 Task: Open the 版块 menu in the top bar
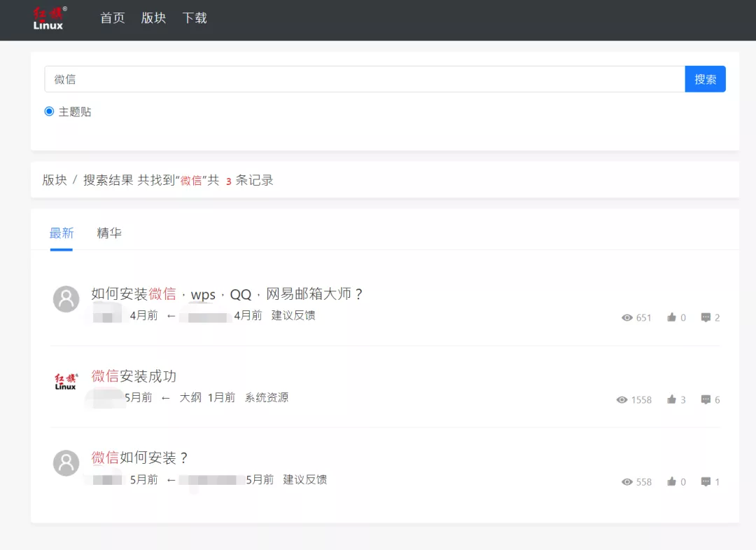pyautogui.click(x=153, y=18)
